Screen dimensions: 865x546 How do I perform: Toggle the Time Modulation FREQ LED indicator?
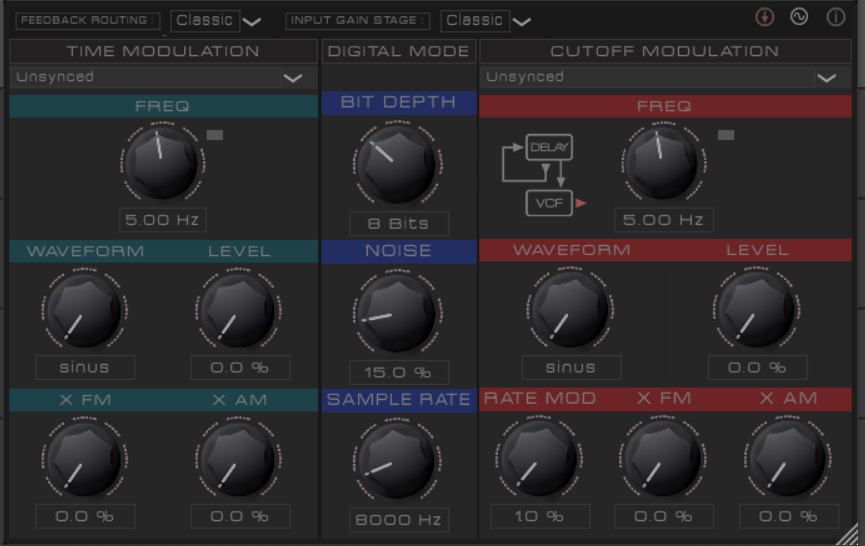[x=215, y=134]
